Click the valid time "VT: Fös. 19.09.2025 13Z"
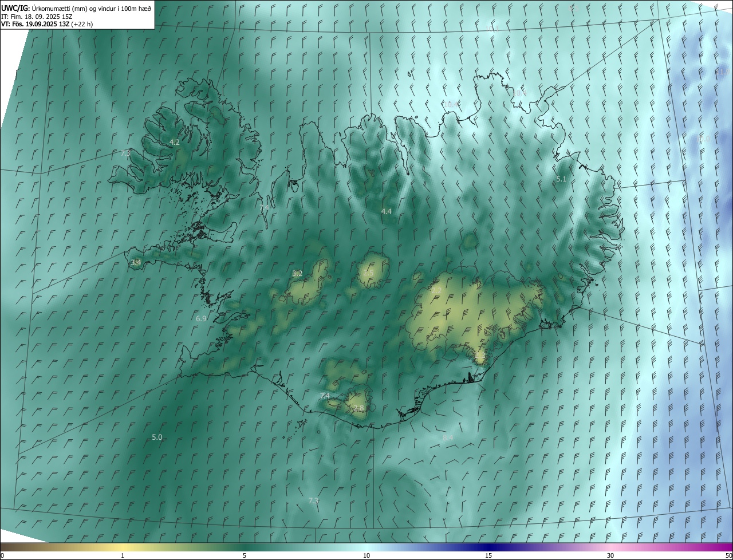The width and height of the screenshot is (733, 560). point(36,24)
